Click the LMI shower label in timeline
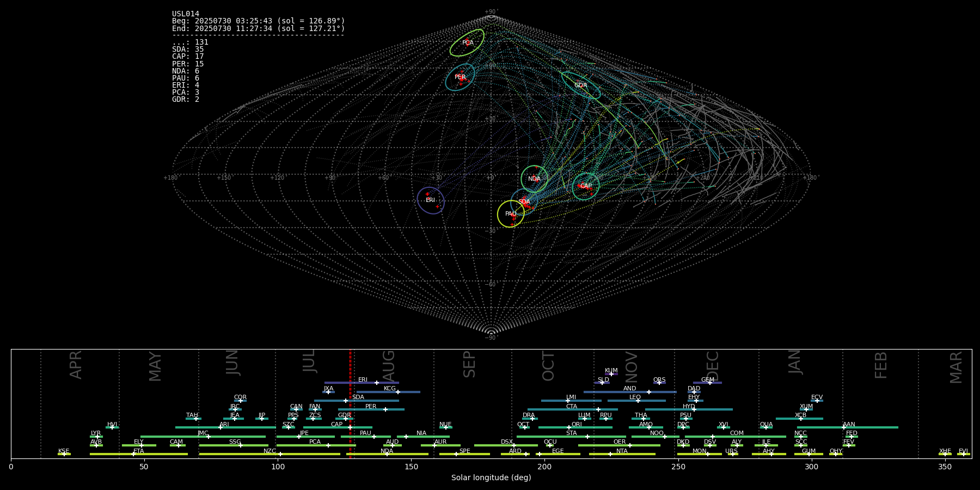The image size is (980, 490). (x=571, y=397)
